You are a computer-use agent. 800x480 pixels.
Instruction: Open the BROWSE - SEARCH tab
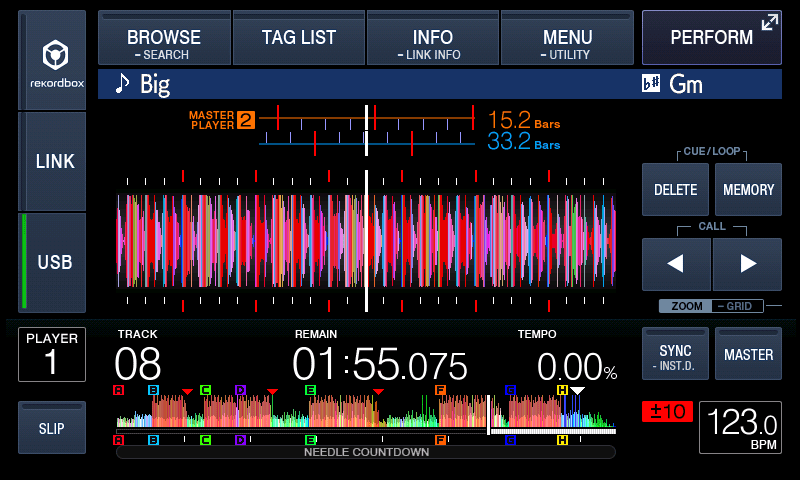pos(165,38)
